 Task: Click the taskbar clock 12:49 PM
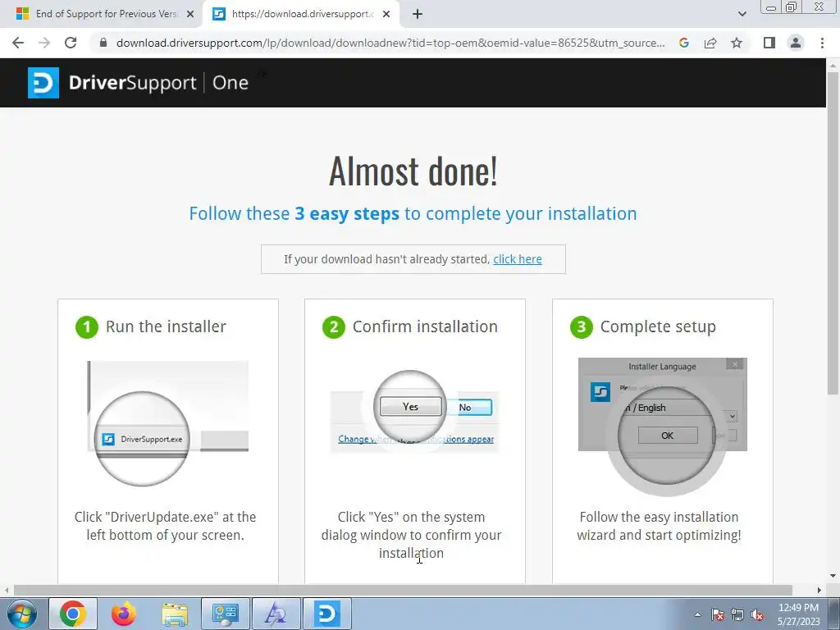tap(798, 614)
